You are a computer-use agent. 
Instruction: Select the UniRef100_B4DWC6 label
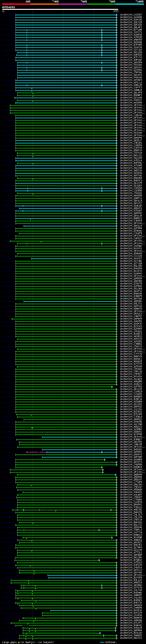[131, 467]
